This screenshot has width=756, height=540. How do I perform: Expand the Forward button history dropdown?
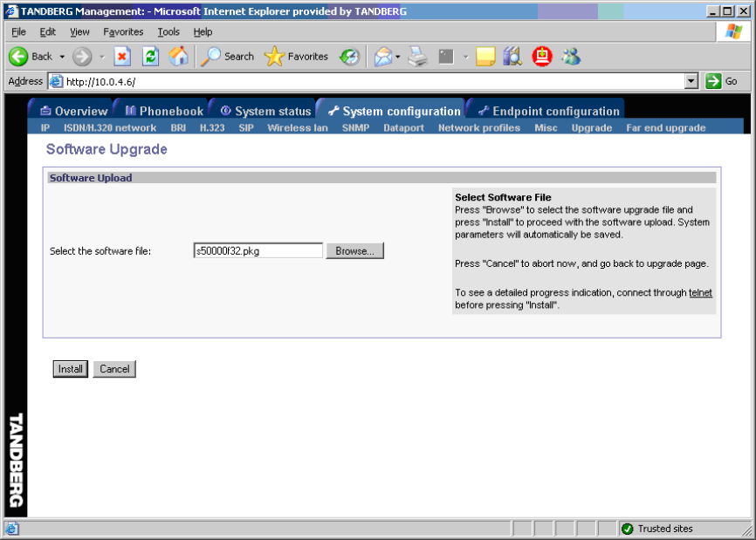[x=102, y=57]
